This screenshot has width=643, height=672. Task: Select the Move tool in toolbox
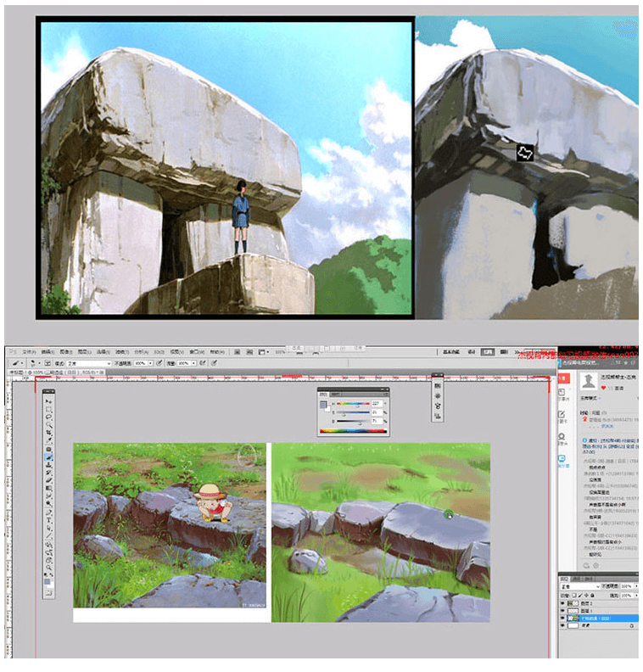tap(49, 401)
